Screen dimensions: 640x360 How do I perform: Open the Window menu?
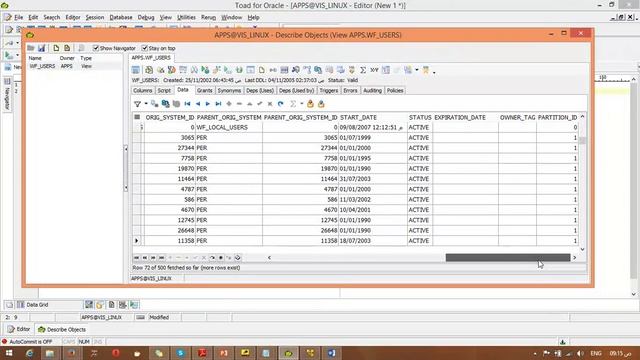pyautogui.click(x=231, y=18)
